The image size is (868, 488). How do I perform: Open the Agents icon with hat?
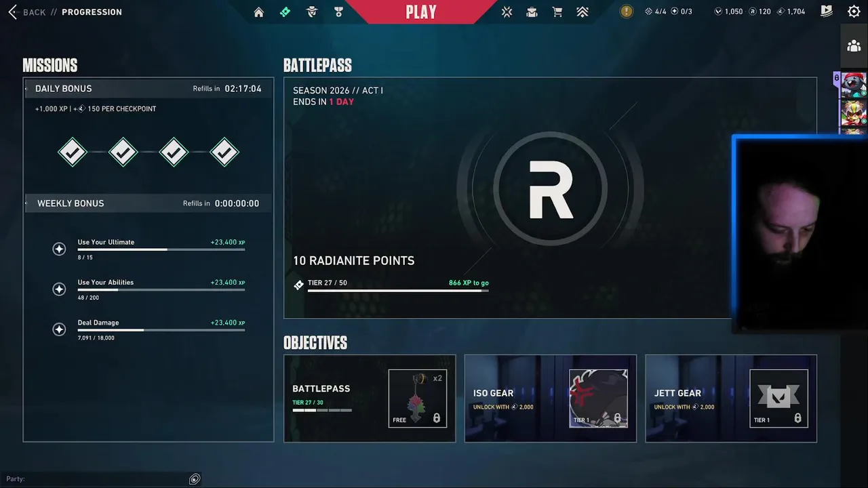312,12
